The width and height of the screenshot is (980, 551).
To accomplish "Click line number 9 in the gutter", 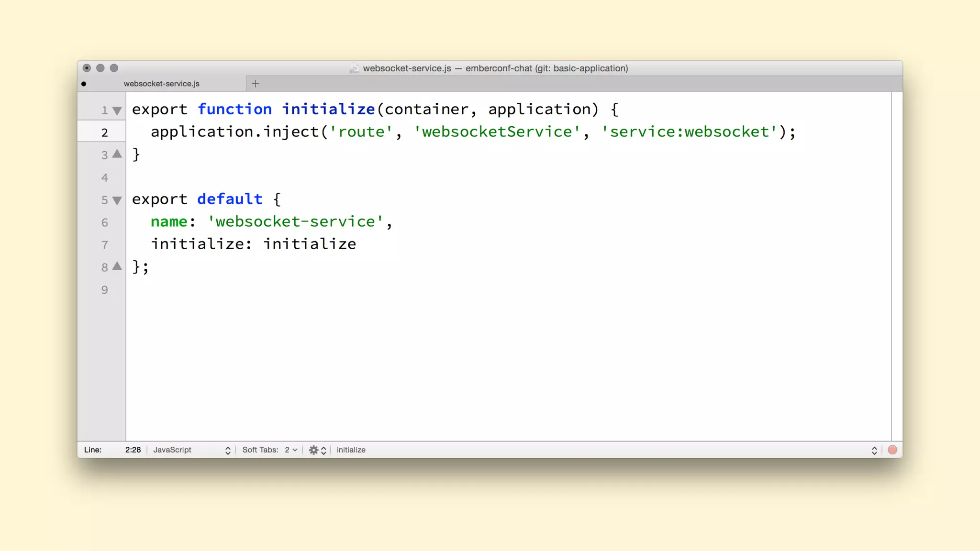I will point(104,290).
